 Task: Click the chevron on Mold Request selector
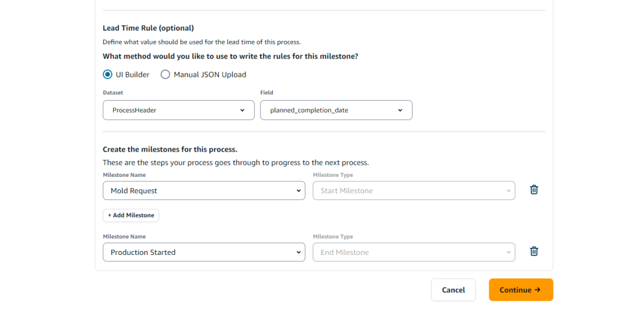click(298, 191)
